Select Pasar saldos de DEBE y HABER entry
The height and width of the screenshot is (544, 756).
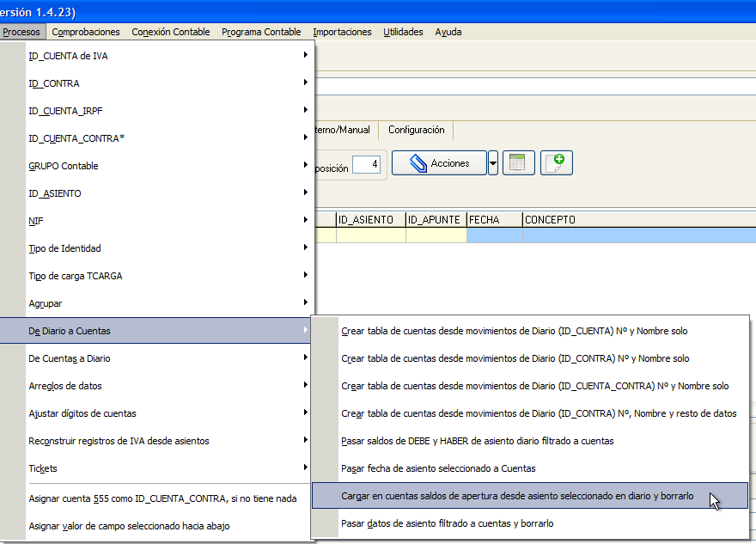pos(530,441)
